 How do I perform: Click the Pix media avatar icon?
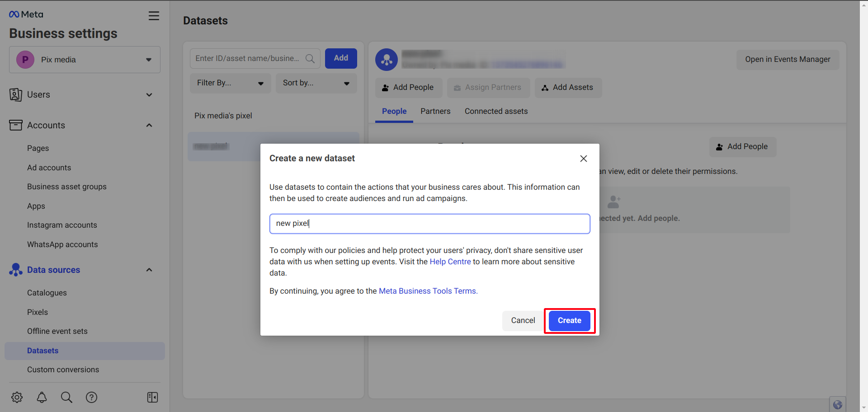tap(25, 60)
